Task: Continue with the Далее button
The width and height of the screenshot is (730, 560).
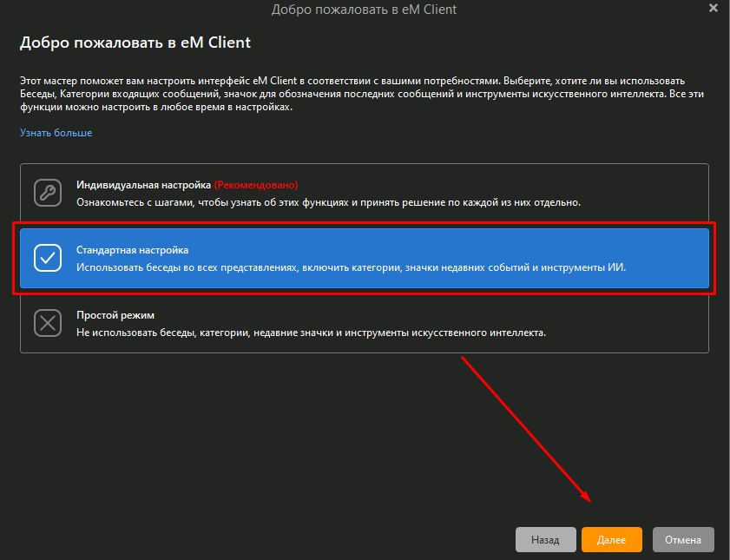Action: 611,539
